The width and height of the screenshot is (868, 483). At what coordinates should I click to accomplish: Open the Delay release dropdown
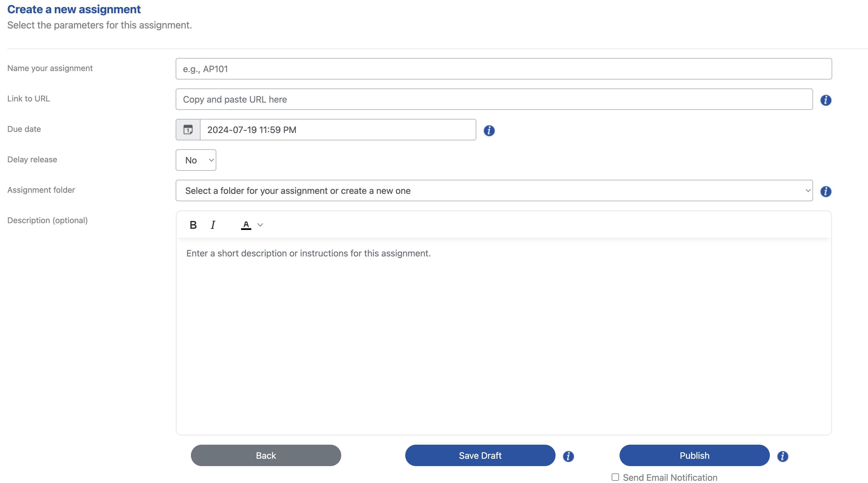click(x=195, y=160)
